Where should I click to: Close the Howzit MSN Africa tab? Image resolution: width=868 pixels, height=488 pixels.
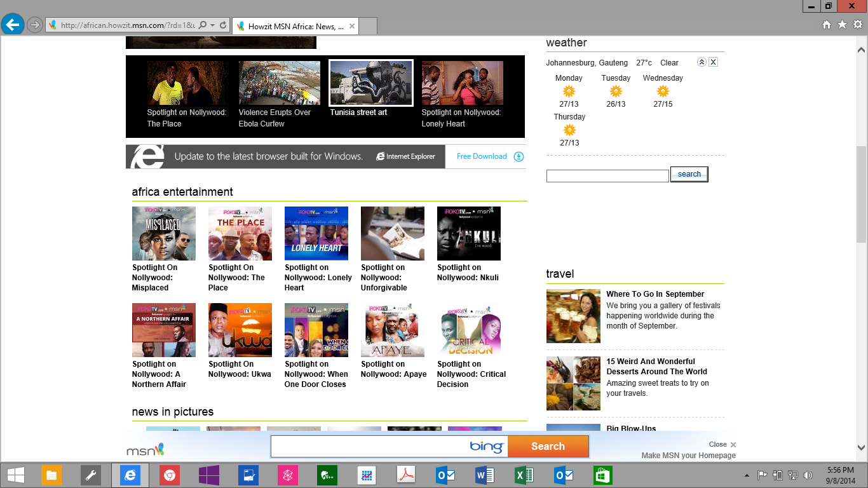click(x=351, y=26)
